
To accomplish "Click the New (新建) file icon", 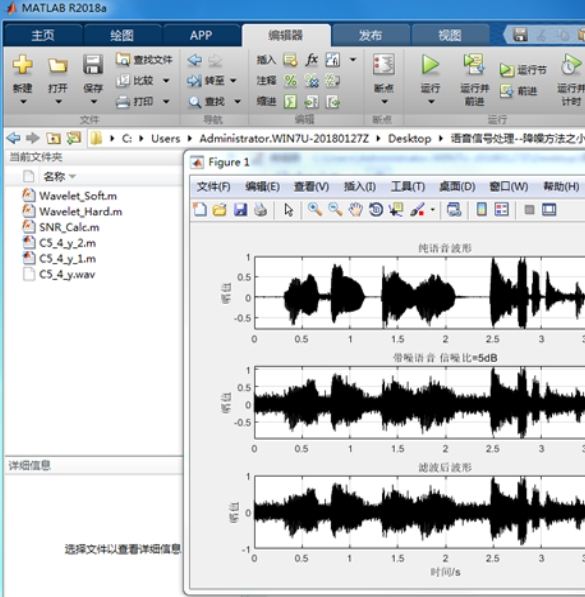I will tap(22, 65).
